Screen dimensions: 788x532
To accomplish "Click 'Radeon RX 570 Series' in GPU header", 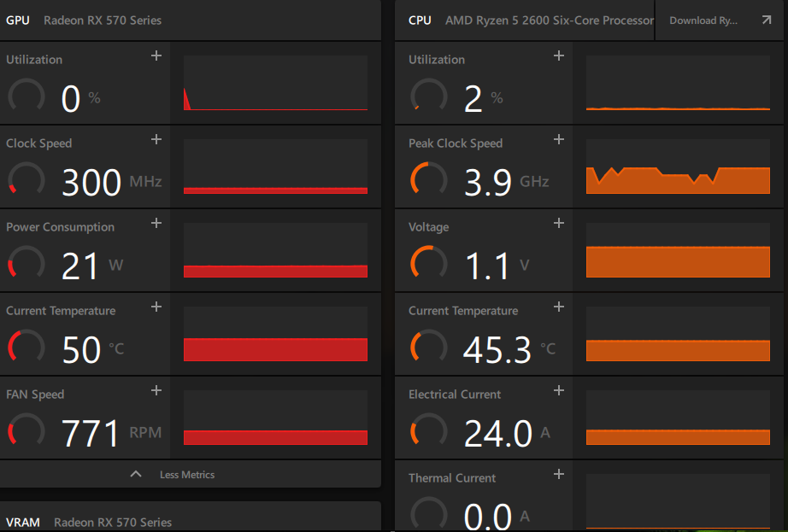I will (103, 20).
